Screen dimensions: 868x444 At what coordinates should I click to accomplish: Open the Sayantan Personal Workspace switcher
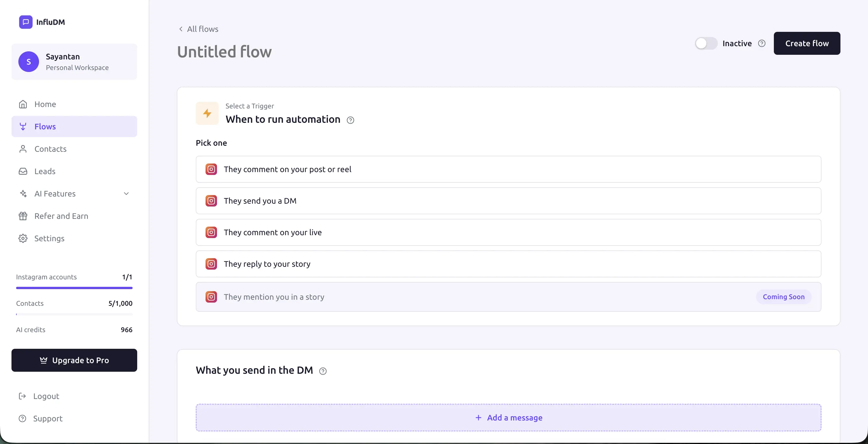tap(74, 62)
